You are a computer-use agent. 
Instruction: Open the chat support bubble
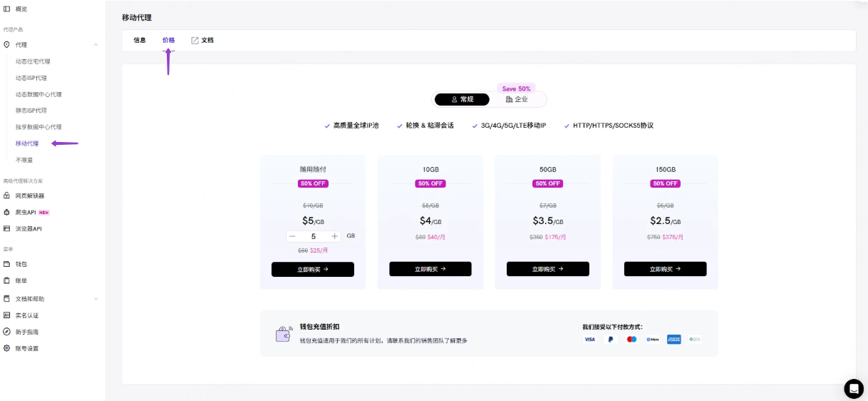(853, 388)
